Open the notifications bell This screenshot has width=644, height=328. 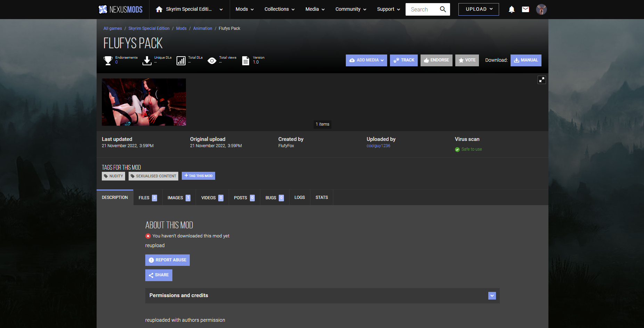512,9
